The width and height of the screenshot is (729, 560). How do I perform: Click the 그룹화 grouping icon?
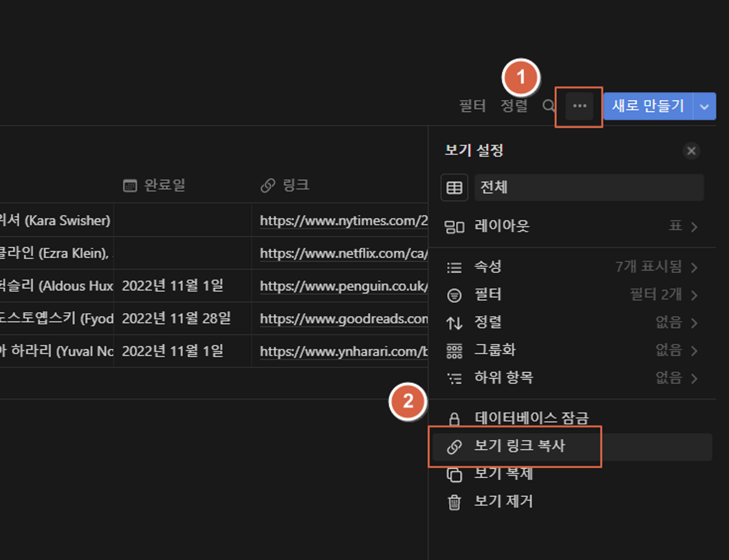pos(454,351)
